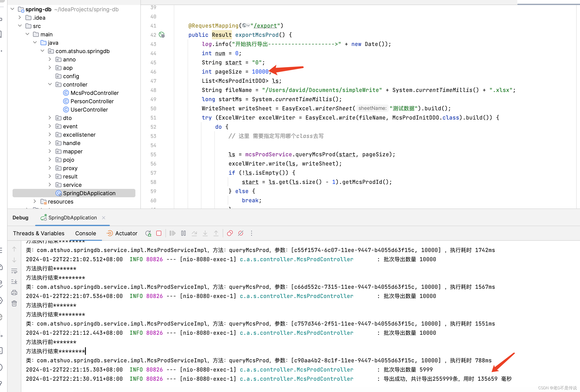Switch to Threads & Variables tab
Screen dimensions: 580x392
[x=39, y=233]
